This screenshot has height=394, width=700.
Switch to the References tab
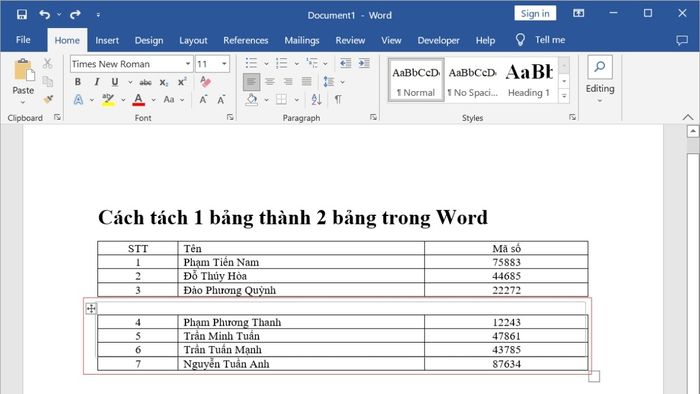click(246, 40)
